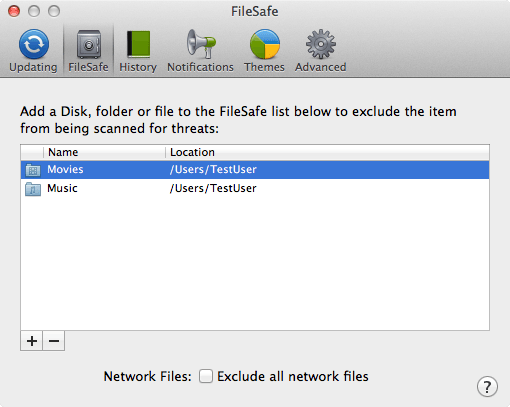The image size is (510, 407).
Task: Select the Music row in list
Action: click(255, 189)
